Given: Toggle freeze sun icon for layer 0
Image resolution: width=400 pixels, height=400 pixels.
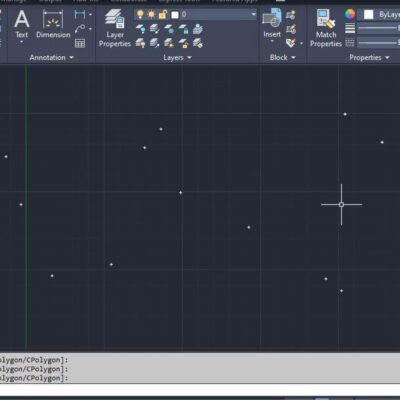Looking at the screenshot, I should [x=151, y=14].
